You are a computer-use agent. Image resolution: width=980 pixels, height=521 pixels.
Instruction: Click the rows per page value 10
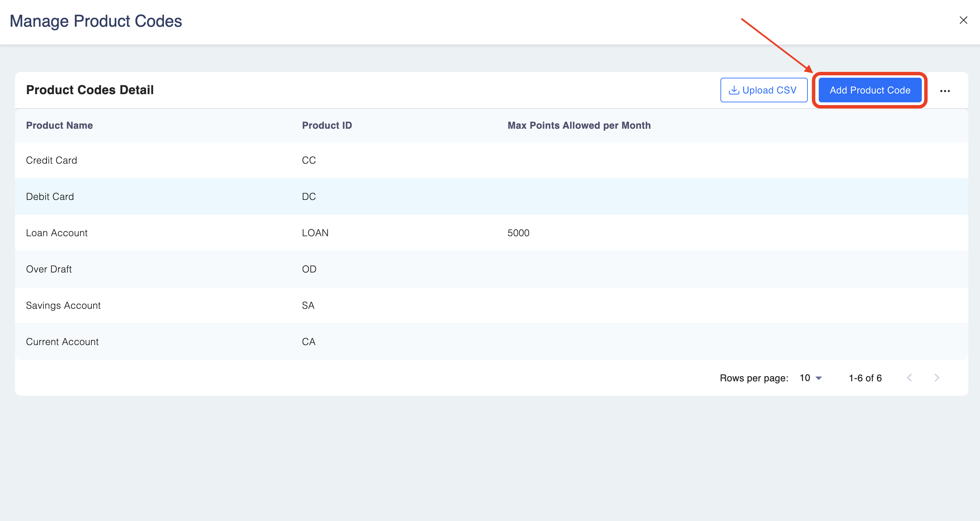[x=805, y=378]
